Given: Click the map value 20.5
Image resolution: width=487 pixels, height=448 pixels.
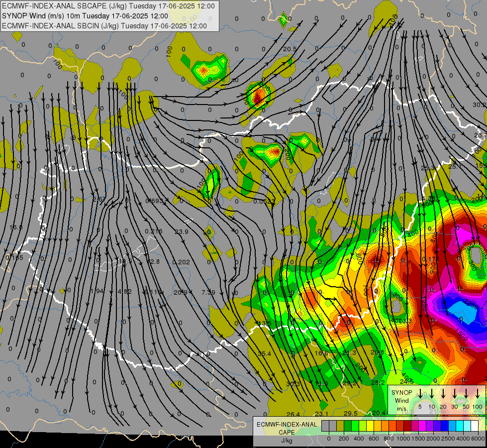Looking at the screenshot, I should (290, 49).
